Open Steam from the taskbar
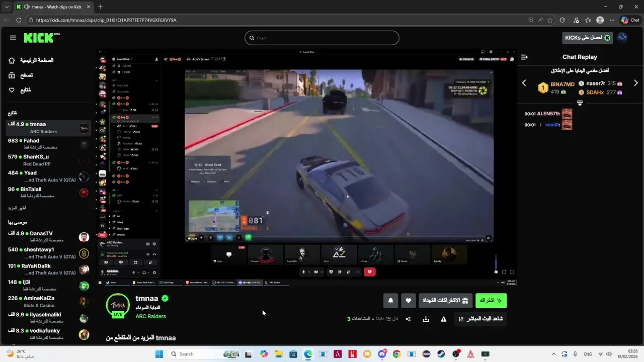644x362 pixels. [x=441, y=354]
